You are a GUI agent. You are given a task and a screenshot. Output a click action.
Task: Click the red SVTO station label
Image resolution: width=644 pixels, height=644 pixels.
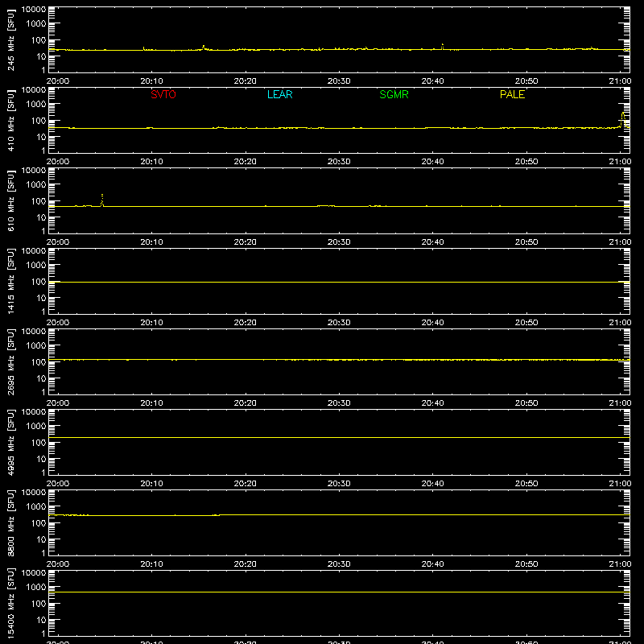pos(163,94)
